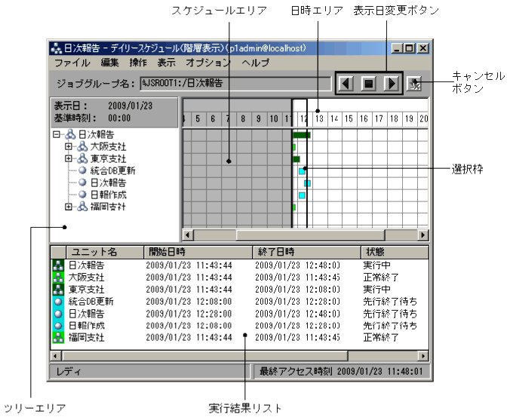Show the previous day with left arrow button
This screenshot has height=420, width=510.
[346, 84]
